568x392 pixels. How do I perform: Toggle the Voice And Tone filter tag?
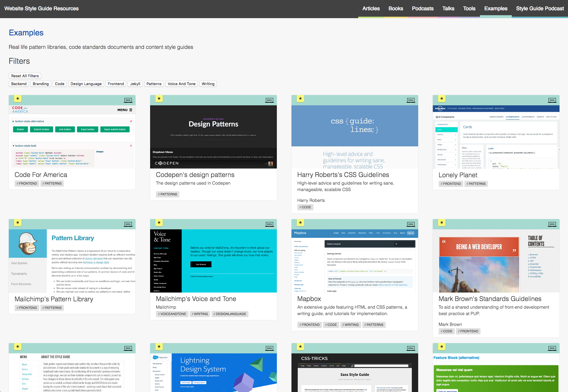(181, 84)
